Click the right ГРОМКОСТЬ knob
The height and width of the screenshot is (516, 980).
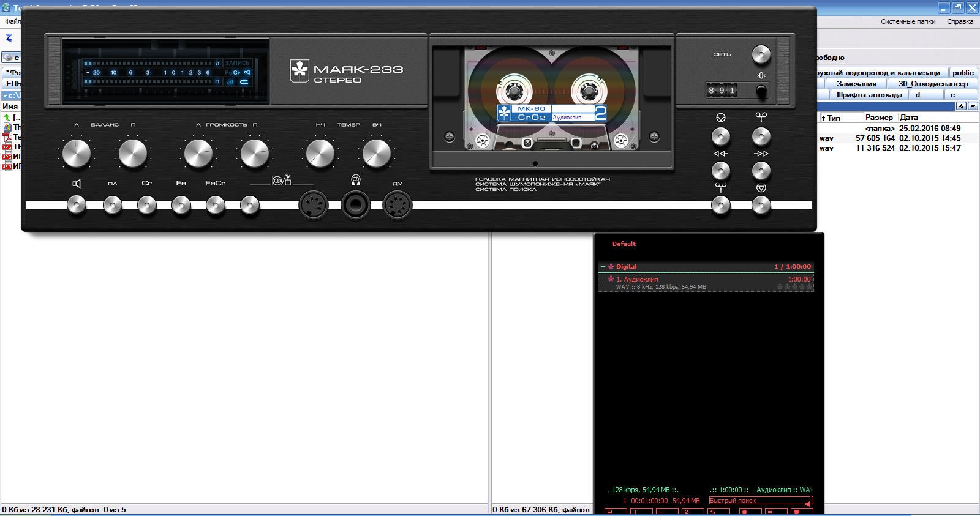click(255, 154)
